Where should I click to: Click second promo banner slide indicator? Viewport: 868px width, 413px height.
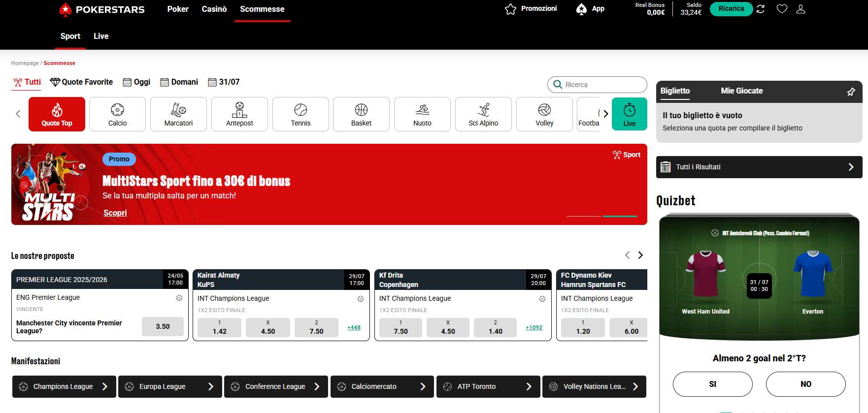[620, 216]
